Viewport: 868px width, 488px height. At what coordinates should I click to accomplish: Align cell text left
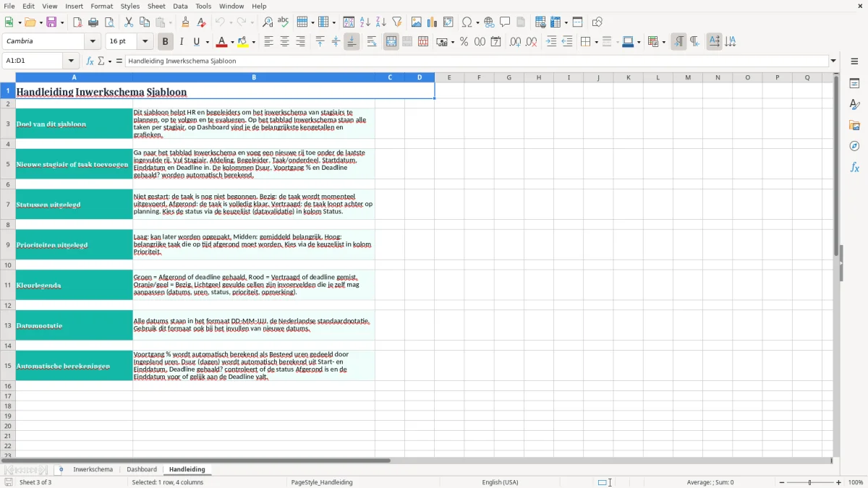269,42
